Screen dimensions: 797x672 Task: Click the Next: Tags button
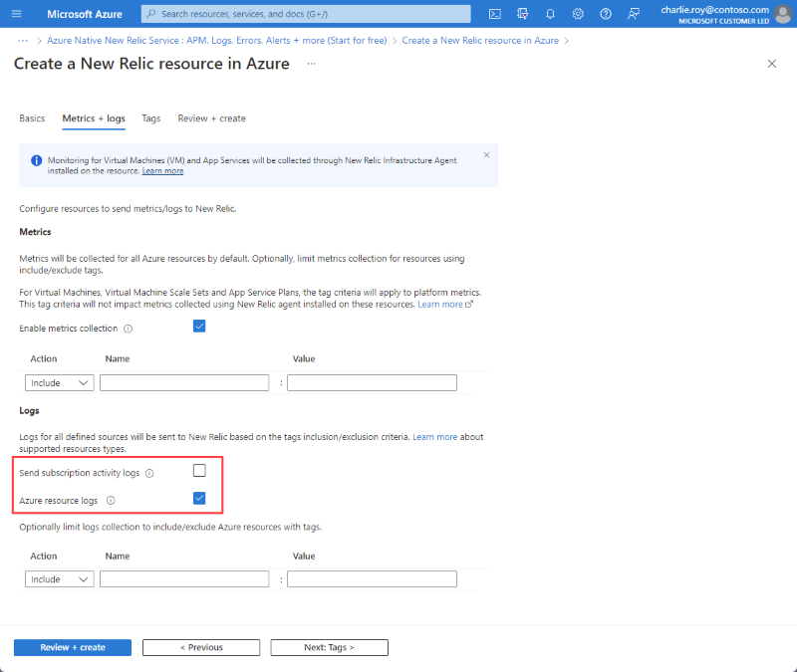[330, 648]
